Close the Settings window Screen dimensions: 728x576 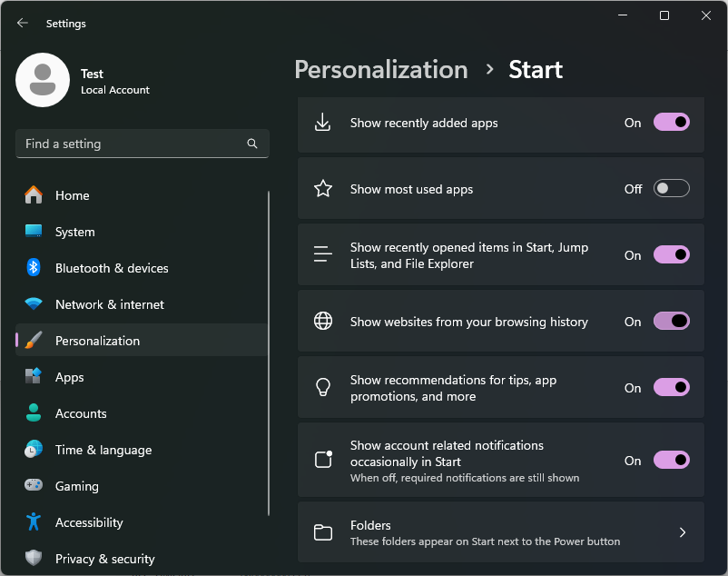pyautogui.click(x=705, y=15)
